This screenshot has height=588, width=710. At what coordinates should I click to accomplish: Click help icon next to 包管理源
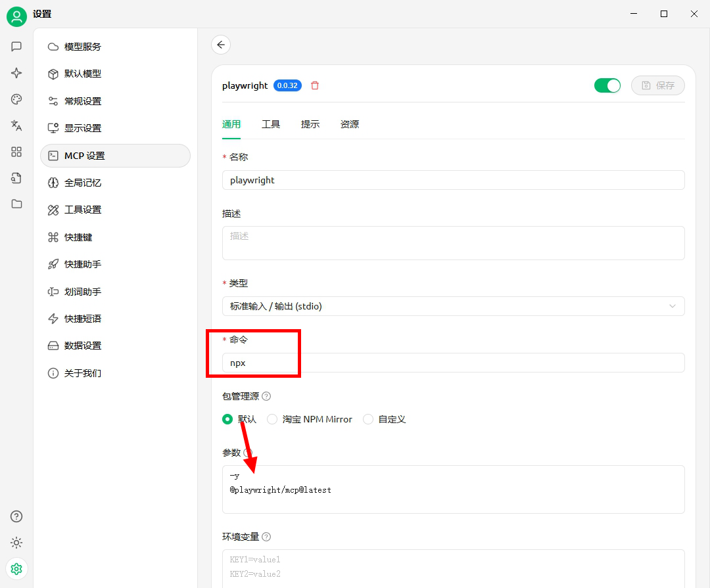266,397
